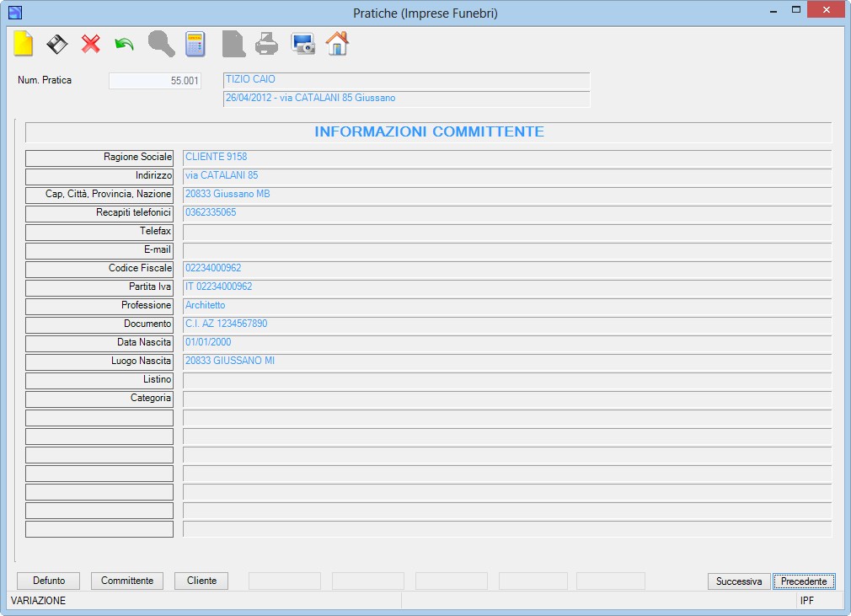Click the Precedente button
Screen dimensions: 851x616
(x=804, y=581)
